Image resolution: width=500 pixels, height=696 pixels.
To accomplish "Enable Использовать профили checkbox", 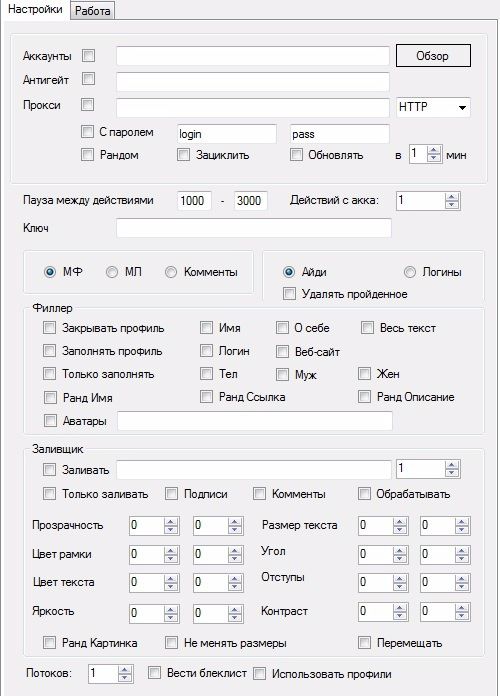I will [x=259, y=673].
